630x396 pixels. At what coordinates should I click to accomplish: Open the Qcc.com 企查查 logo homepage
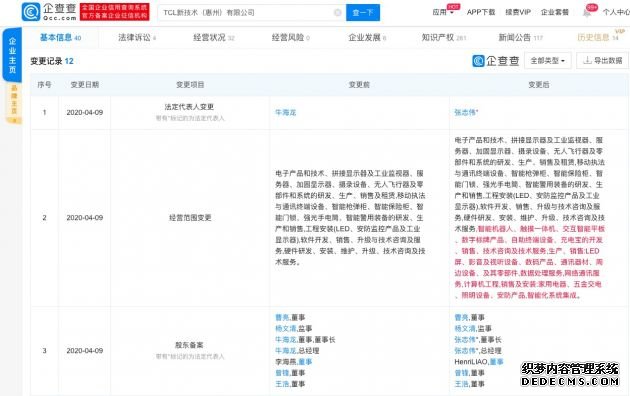[x=49, y=12]
